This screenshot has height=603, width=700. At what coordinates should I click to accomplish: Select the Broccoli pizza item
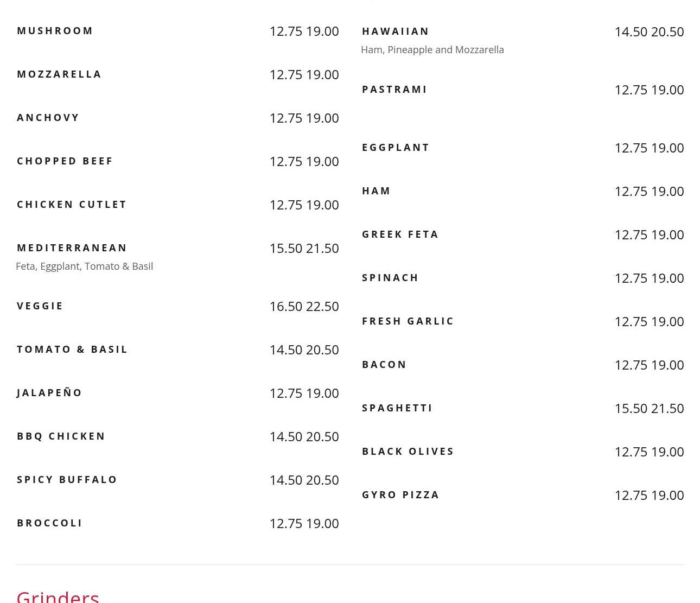coord(49,523)
